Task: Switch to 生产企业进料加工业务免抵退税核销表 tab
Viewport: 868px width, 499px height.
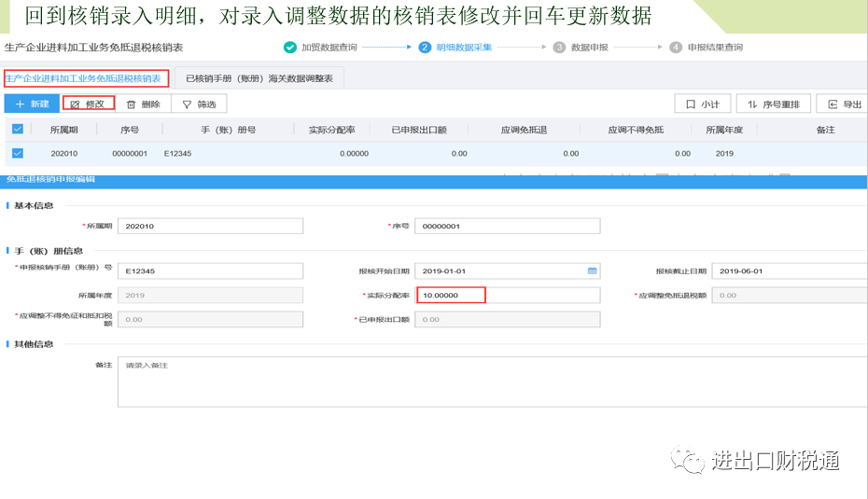Action: [87, 78]
